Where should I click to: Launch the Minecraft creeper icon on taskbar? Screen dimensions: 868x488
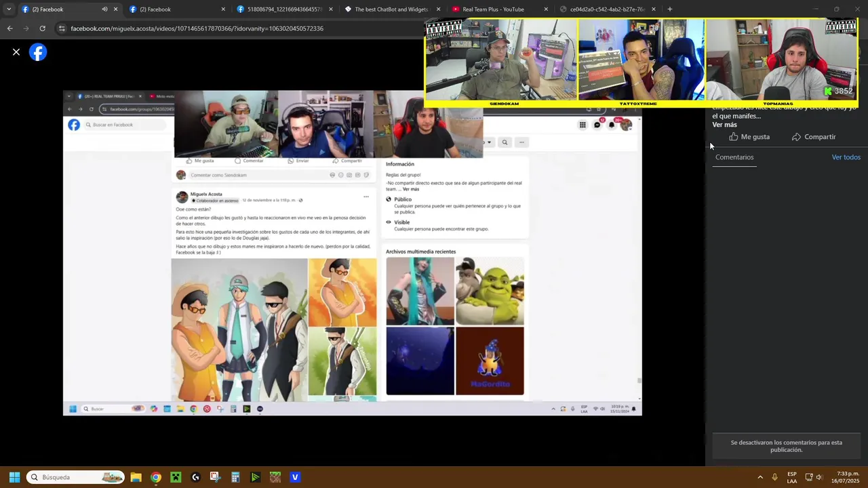point(176,477)
